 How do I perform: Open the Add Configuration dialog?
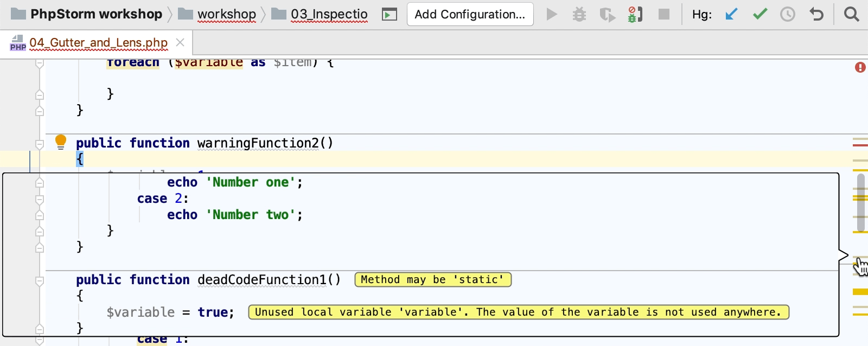point(470,14)
